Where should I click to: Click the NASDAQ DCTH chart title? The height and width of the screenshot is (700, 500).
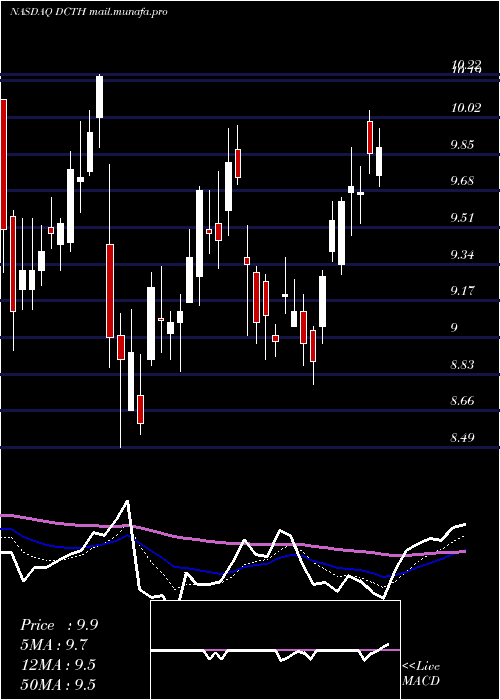[88, 12]
